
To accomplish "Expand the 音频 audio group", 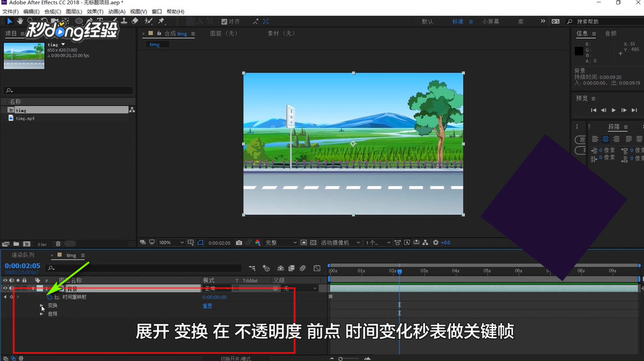I will click(x=41, y=314).
